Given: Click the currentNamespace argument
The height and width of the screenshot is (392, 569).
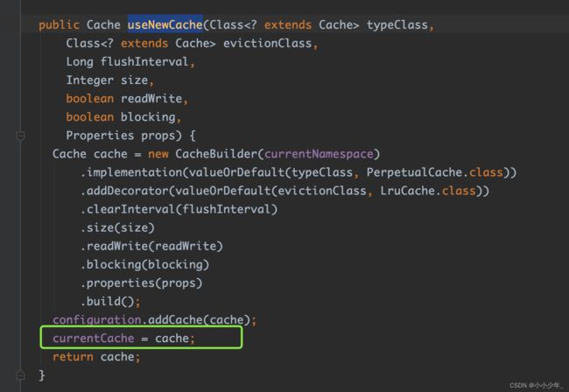Looking at the screenshot, I should pos(319,154).
